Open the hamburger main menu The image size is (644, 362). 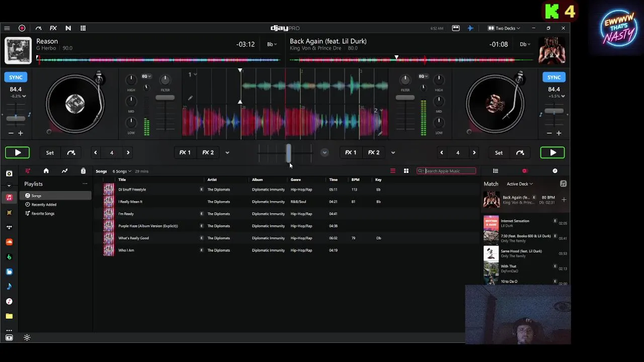pyautogui.click(x=7, y=28)
